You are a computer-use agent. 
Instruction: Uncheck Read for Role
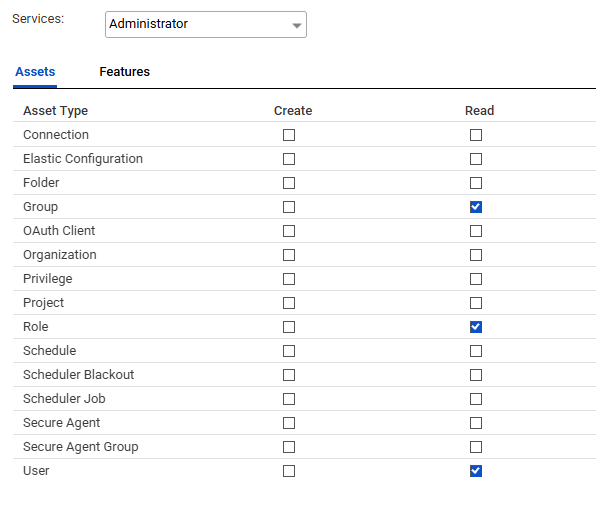pos(476,327)
